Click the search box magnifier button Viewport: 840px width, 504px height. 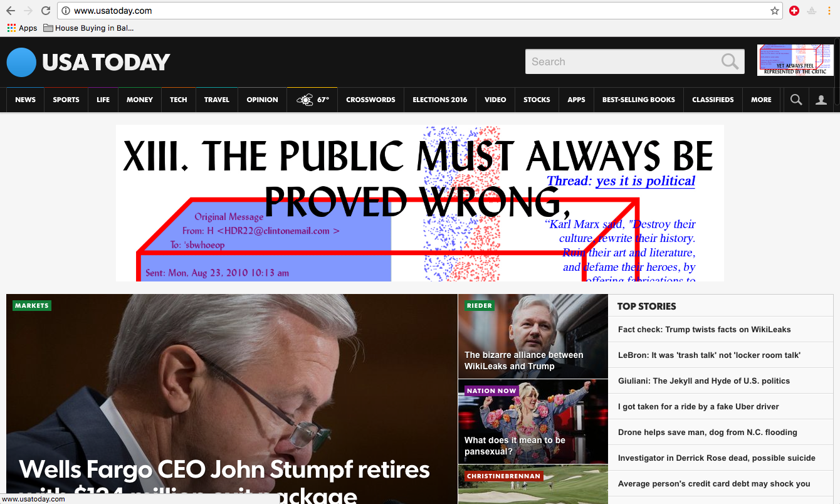click(730, 61)
